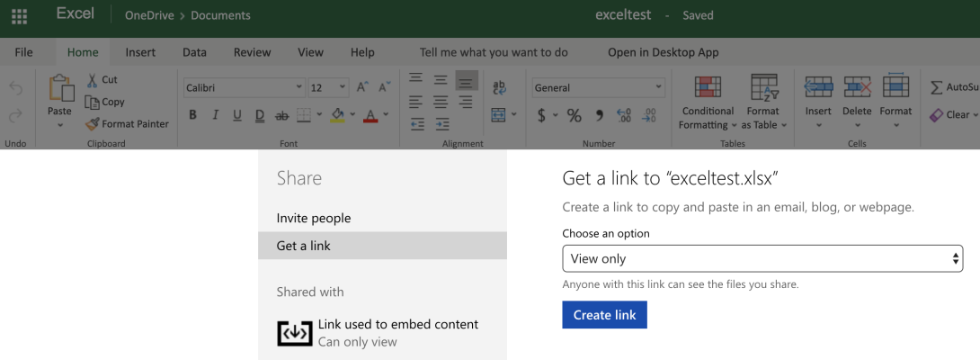
Task: Click Open in Desktop App
Action: (663, 52)
